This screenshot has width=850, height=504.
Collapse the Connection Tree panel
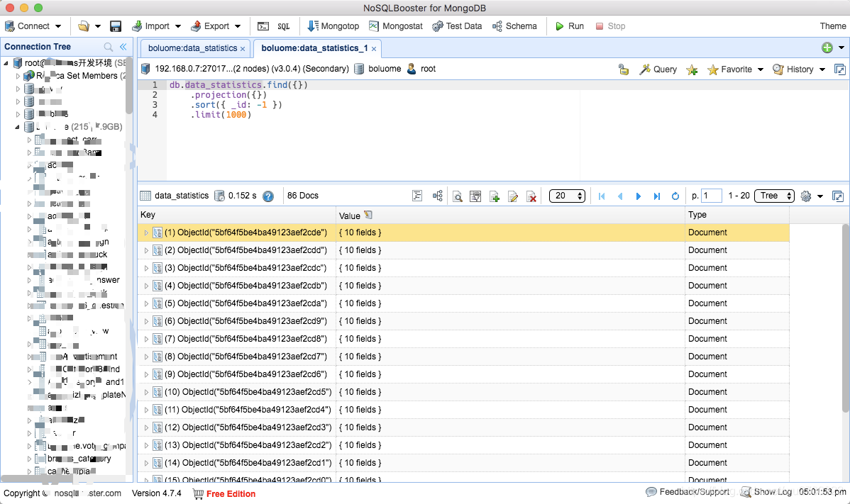(123, 47)
